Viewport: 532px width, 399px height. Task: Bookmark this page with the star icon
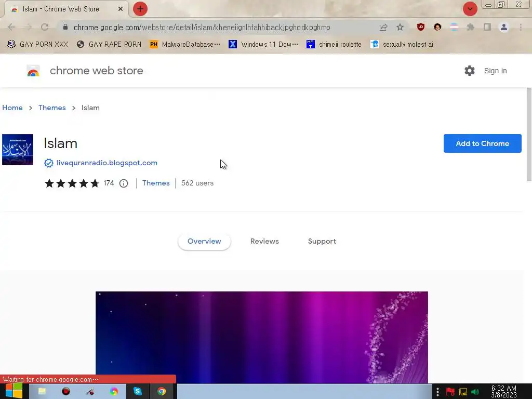[x=400, y=27]
